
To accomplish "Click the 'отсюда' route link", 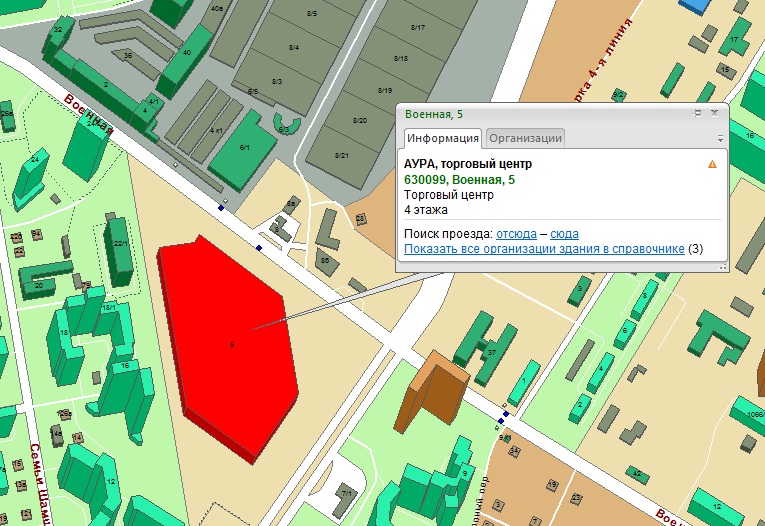I will point(516,233).
